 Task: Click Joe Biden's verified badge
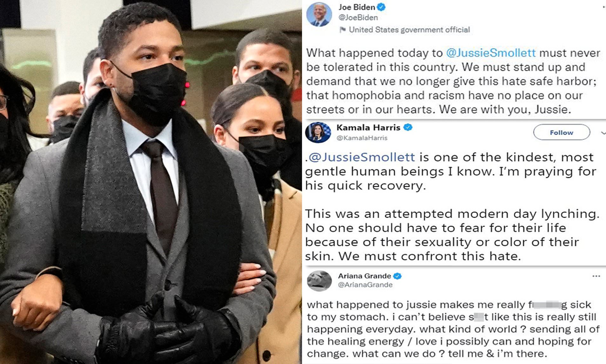(381, 7)
